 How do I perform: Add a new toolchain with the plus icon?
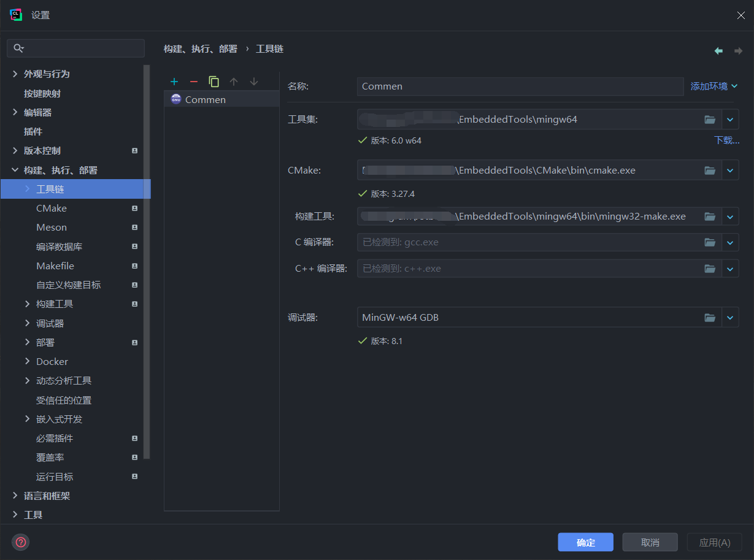coord(174,81)
